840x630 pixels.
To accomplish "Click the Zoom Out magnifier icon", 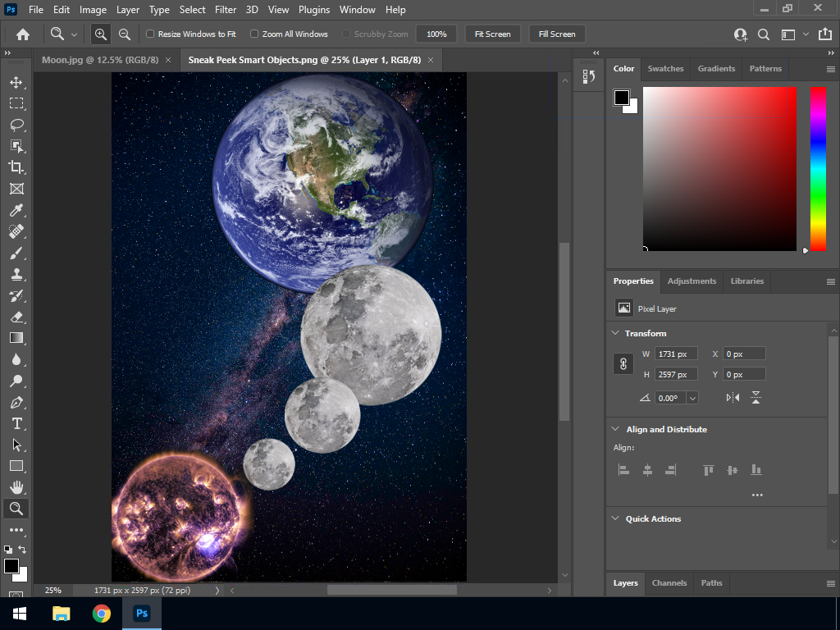I will coord(125,34).
